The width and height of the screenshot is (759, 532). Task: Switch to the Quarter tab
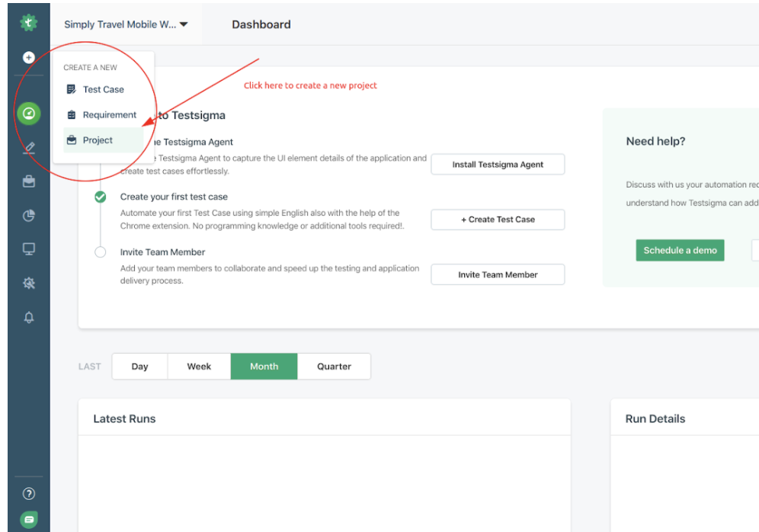click(x=334, y=367)
